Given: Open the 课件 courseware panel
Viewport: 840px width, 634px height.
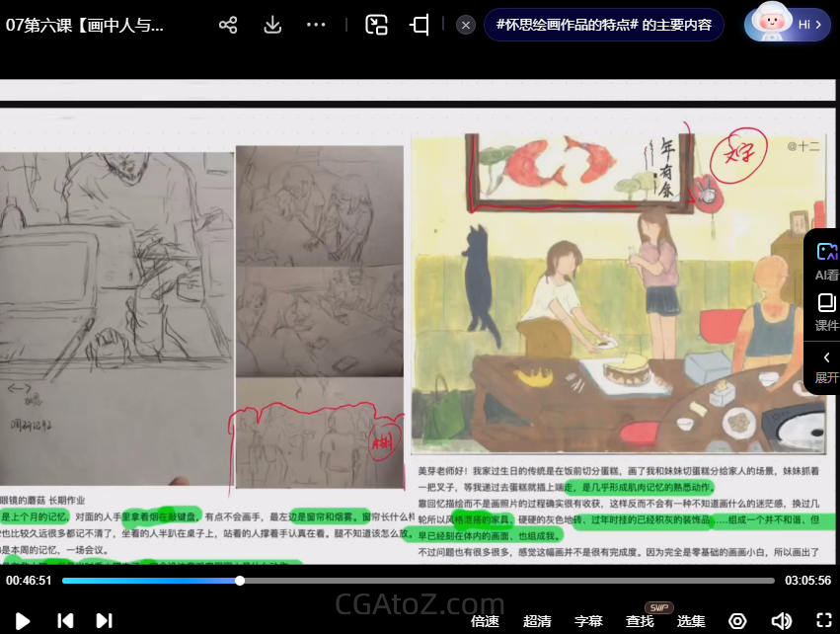Looking at the screenshot, I should point(826,312).
